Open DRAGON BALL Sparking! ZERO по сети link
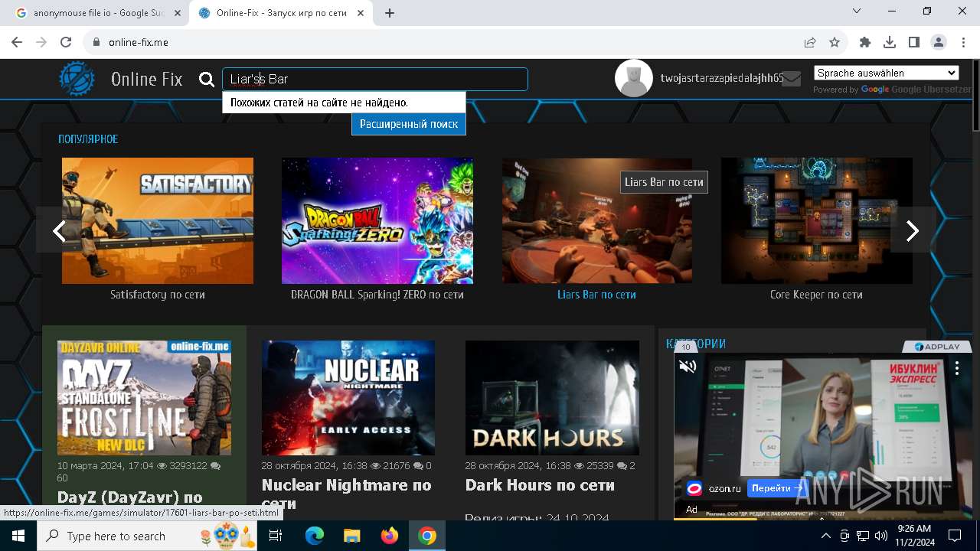Screen dimensions: 980x551 377,295
